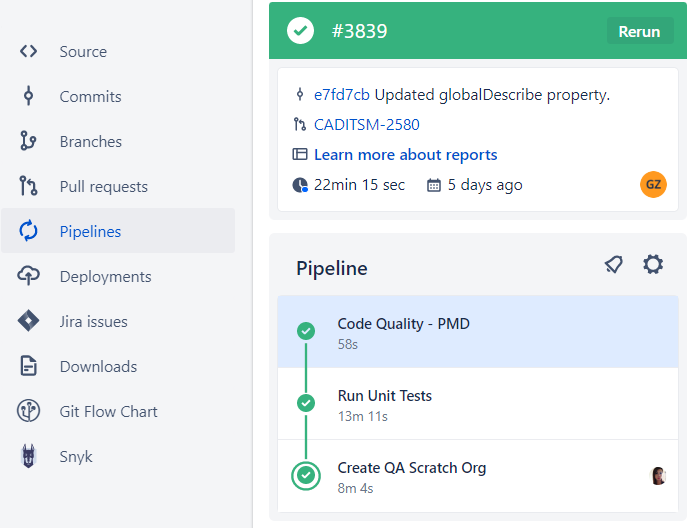Open Snyk from the sidebar
The height and width of the screenshot is (528, 687).
[118, 456]
